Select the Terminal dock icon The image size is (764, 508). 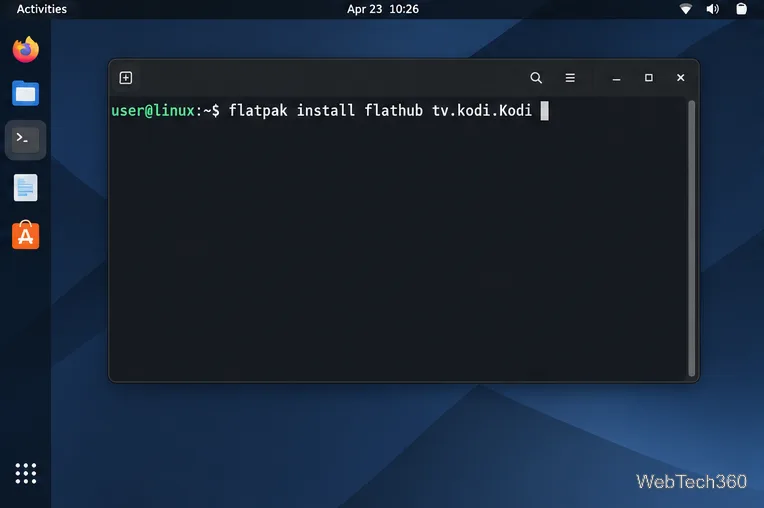pyautogui.click(x=26, y=140)
